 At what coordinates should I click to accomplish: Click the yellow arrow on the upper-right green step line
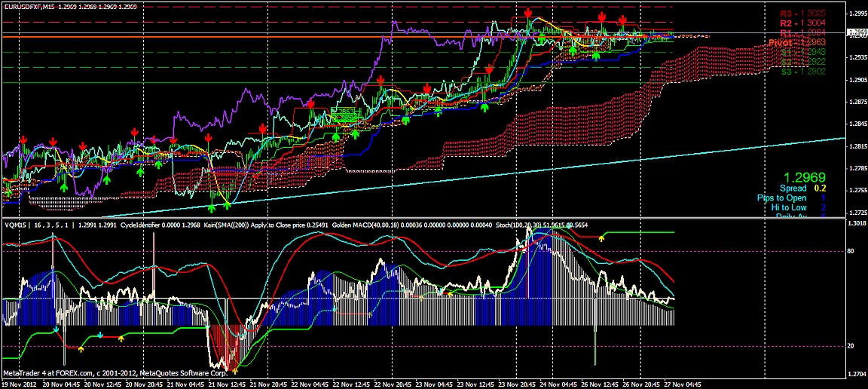[601, 237]
